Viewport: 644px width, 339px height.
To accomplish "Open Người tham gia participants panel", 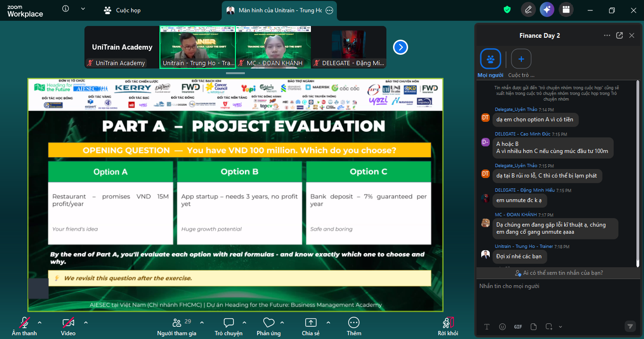I will pos(177,326).
